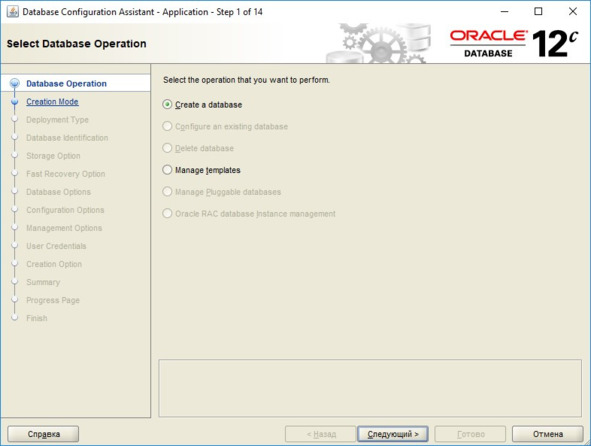591x446 pixels.
Task: Click the Следующий (Next) button
Action: tap(393, 434)
